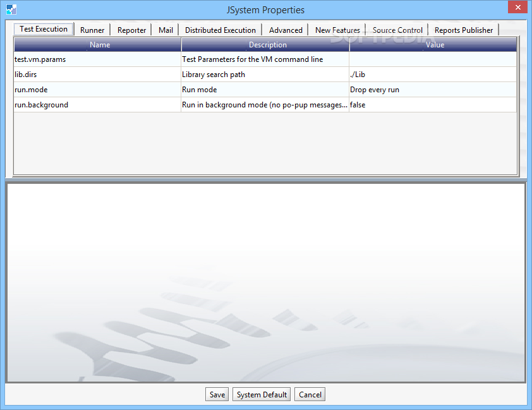Click the Value column header
Image resolution: width=532 pixels, height=410 pixels.
click(x=433, y=45)
